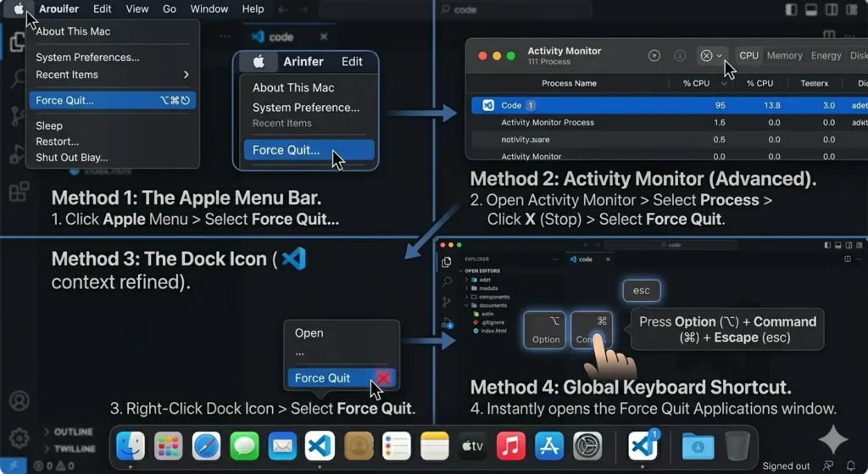This screenshot has width=868, height=474.
Task: Click the Stop (X) button in Activity Monitor
Action: pyautogui.click(x=706, y=55)
